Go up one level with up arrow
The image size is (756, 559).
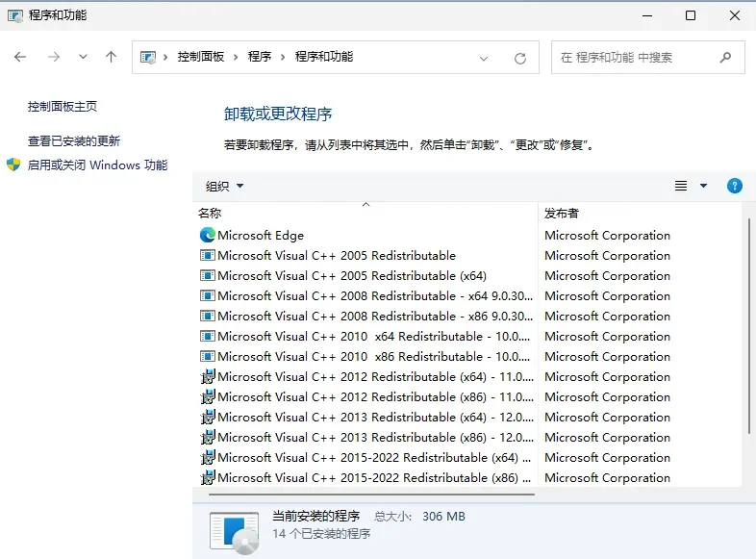[x=111, y=57]
